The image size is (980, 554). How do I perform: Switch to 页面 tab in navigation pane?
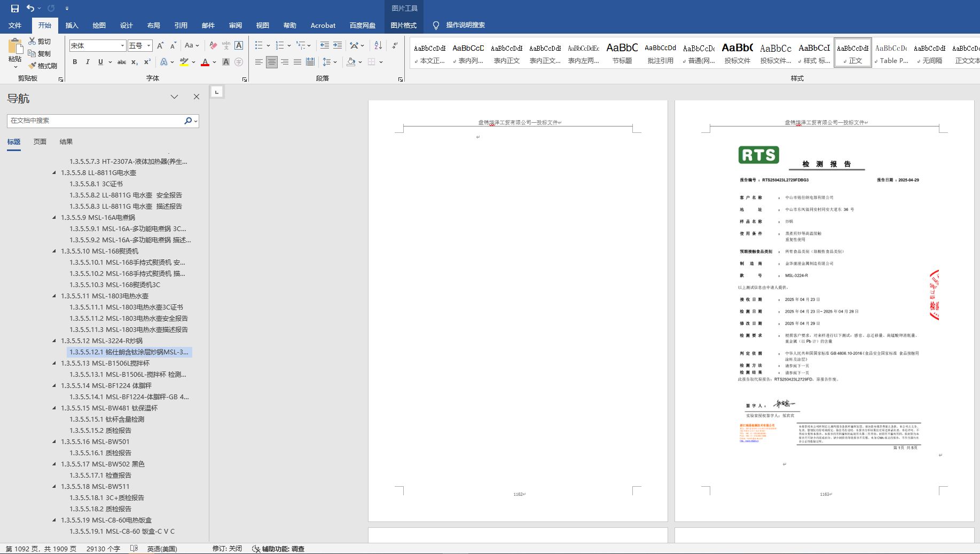tap(40, 141)
